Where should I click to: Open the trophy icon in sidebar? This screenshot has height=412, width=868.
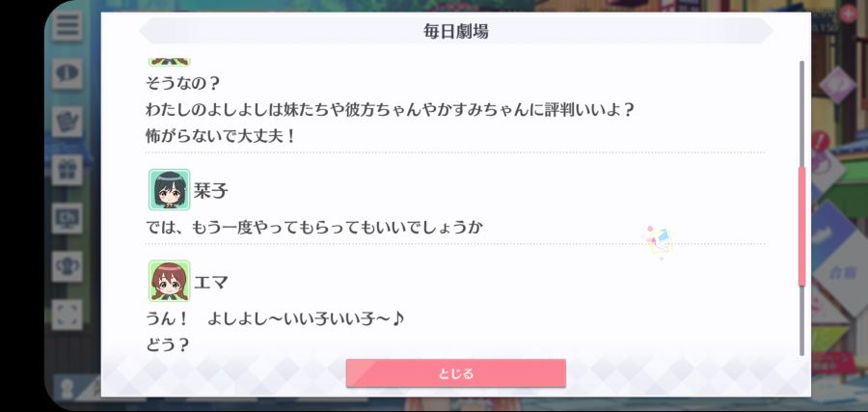[67, 266]
